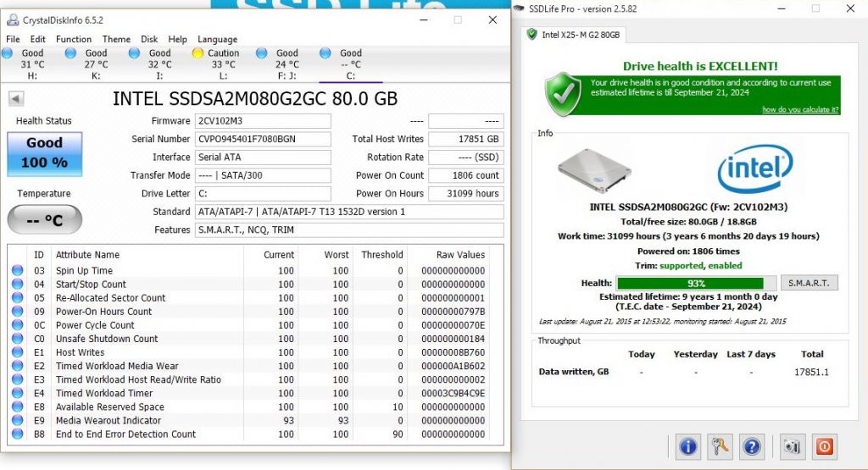Click the temperature -- °C button
The image size is (868, 470).
click(45, 219)
